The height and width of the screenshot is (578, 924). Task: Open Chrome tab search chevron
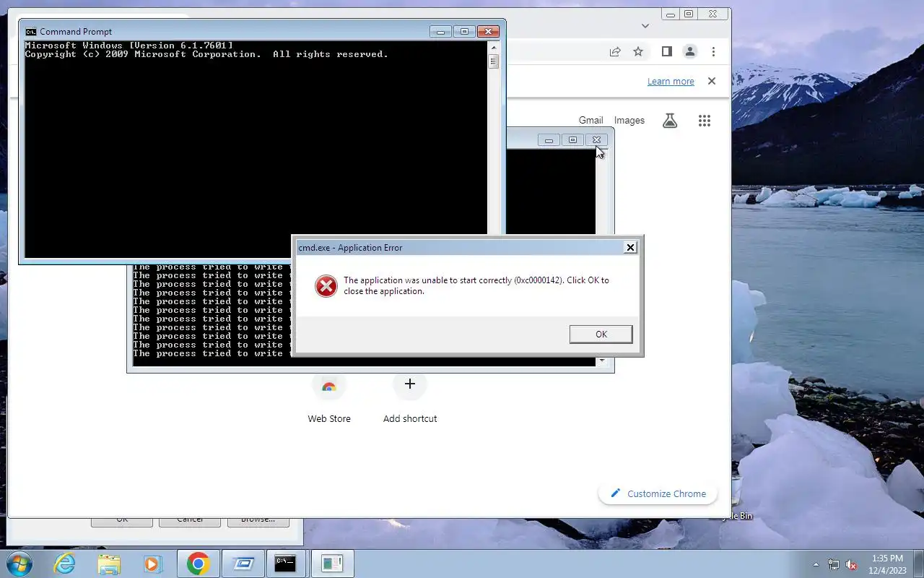[x=645, y=25]
